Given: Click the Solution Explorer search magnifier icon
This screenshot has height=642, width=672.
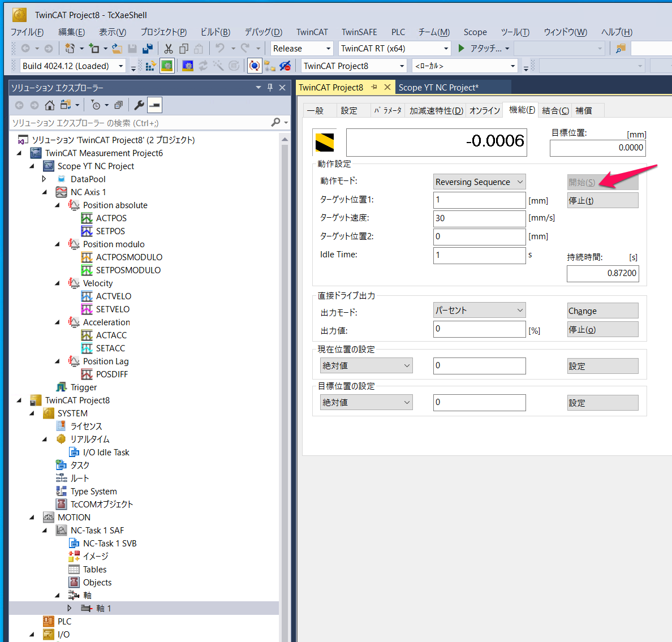Looking at the screenshot, I should click(275, 123).
